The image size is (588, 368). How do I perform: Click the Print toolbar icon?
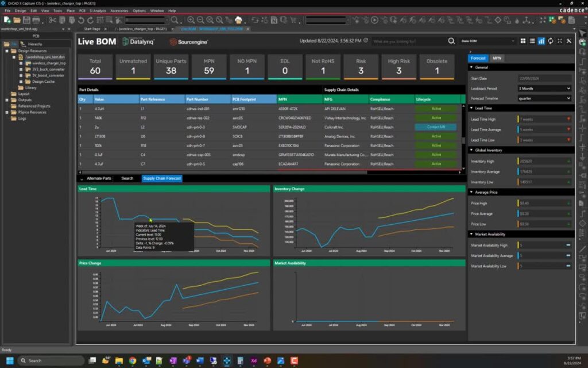(36, 20)
